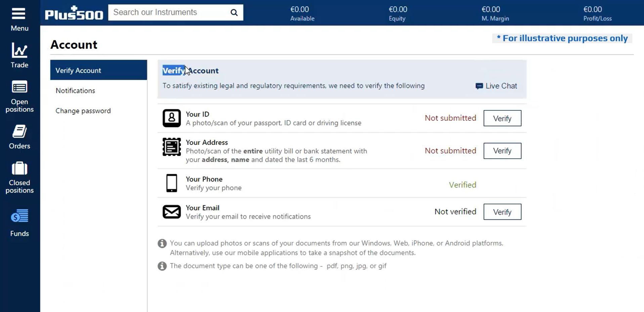Click the Verify Account panel heading
The width and height of the screenshot is (644, 312).
190,71
